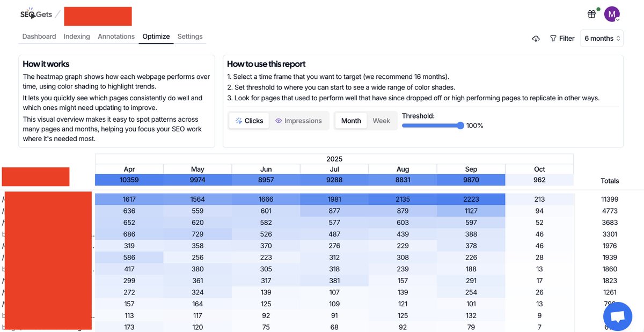
Task: Click the 100% threshold value label
Action: pos(474,126)
